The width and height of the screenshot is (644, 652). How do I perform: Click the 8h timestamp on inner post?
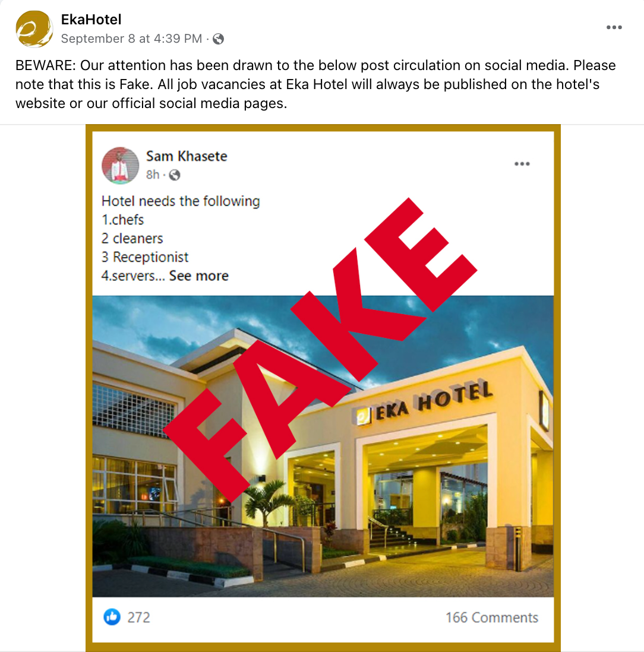click(x=153, y=175)
